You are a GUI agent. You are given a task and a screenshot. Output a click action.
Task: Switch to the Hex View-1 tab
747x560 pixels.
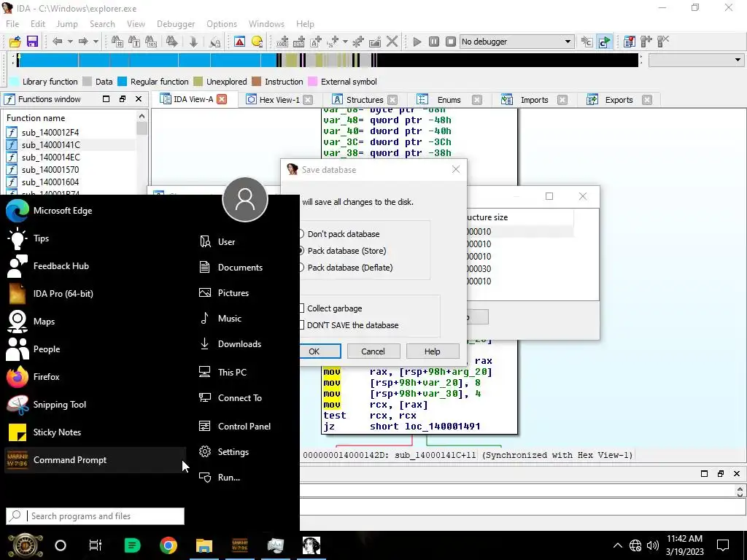279,99
